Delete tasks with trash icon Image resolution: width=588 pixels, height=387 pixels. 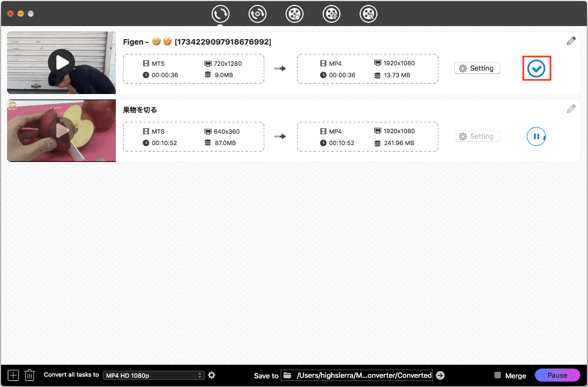(29, 375)
